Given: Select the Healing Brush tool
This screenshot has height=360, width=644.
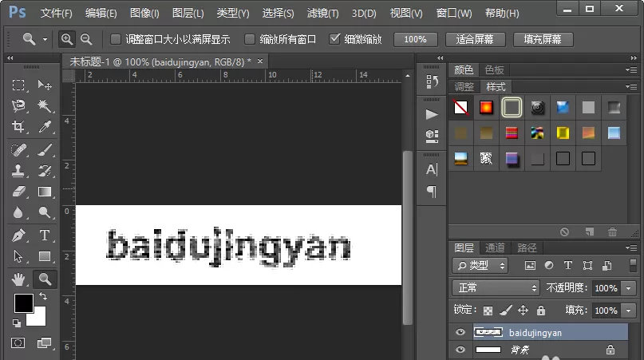Looking at the screenshot, I should click(18, 150).
